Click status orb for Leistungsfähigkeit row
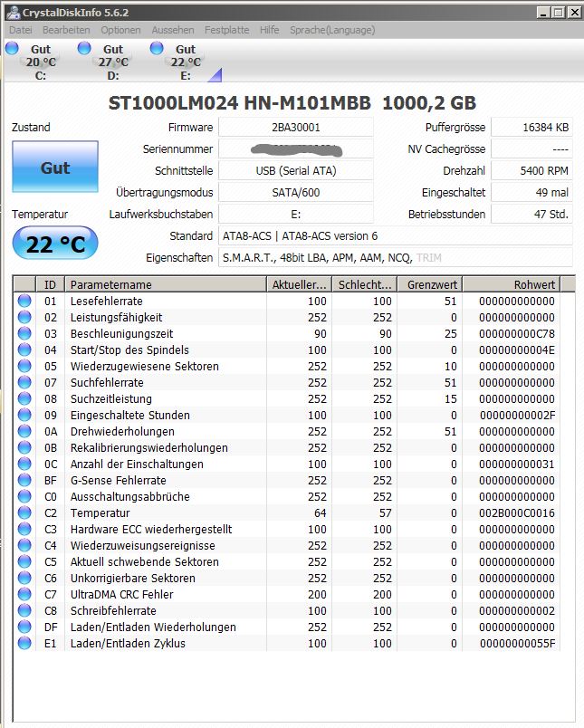This screenshot has width=584, height=728. pyautogui.click(x=24, y=317)
